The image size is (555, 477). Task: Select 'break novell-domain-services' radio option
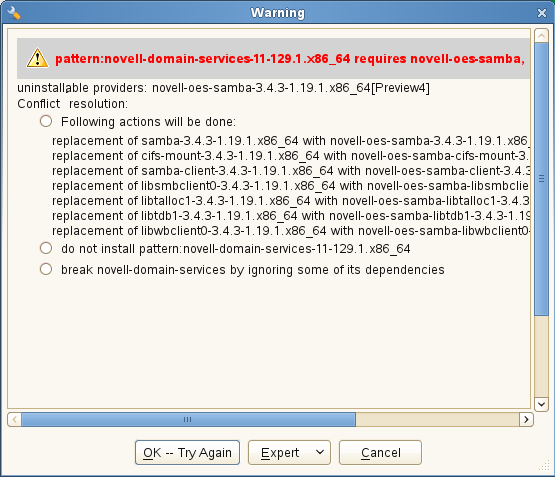coord(46,269)
